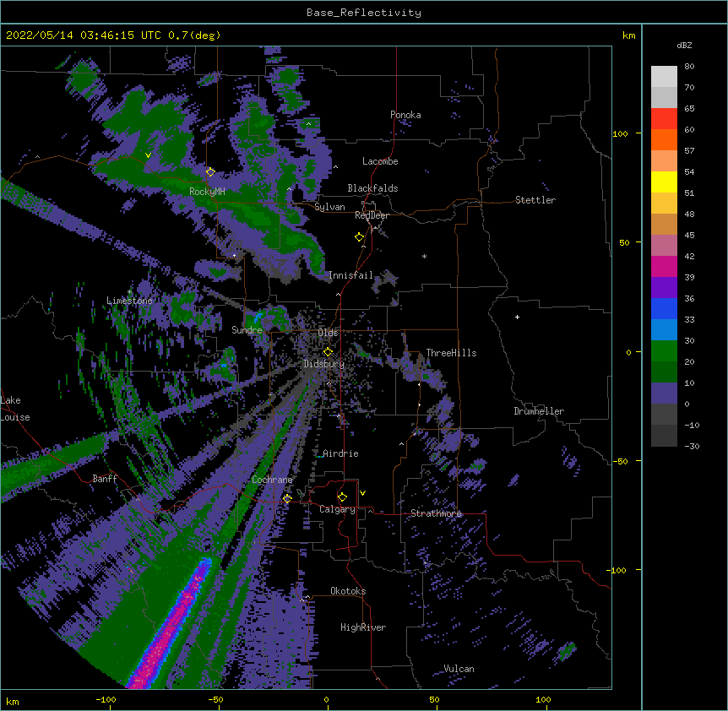The width and height of the screenshot is (728, 711).
Task: Click the Strathmore label
Action: pos(436,513)
